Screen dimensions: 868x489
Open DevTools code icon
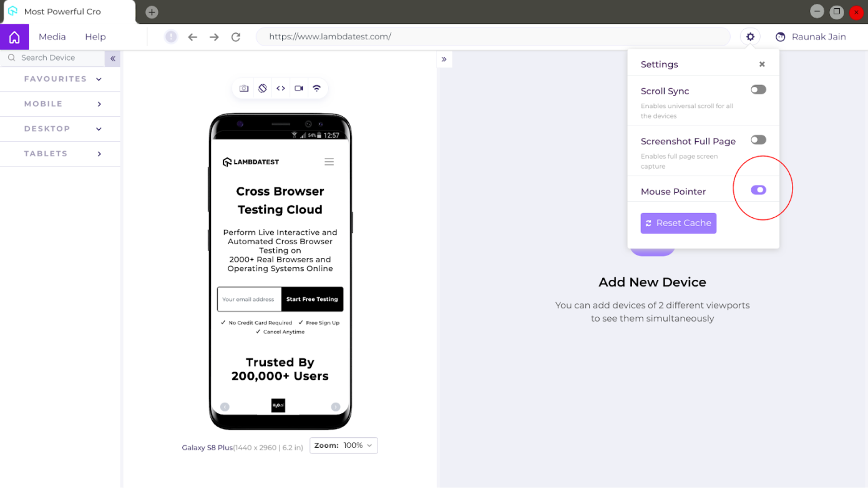pyautogui.click(x=281, y=89)
